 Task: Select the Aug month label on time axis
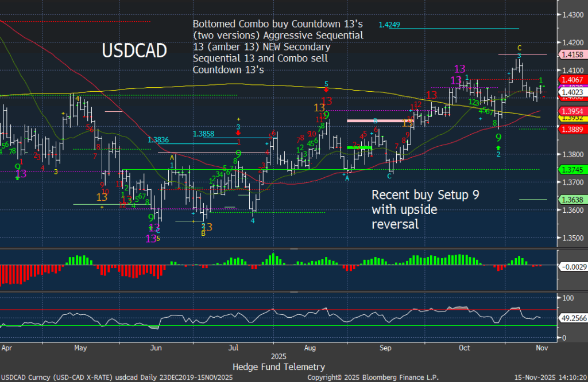[x=310, y=348]
